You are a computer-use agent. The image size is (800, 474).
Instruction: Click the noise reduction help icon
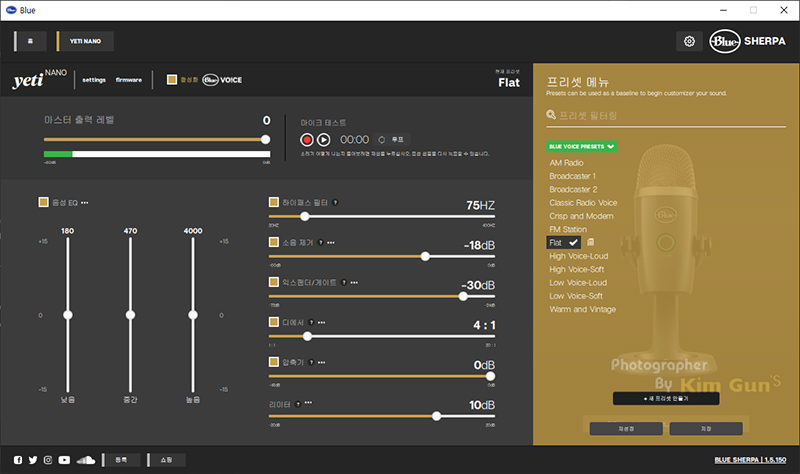click(x=320, y=242)
